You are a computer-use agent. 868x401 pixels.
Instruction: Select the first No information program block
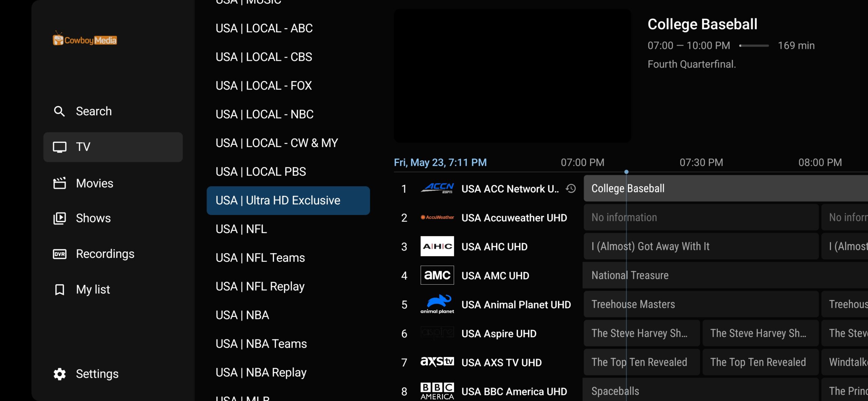point(701,217)
